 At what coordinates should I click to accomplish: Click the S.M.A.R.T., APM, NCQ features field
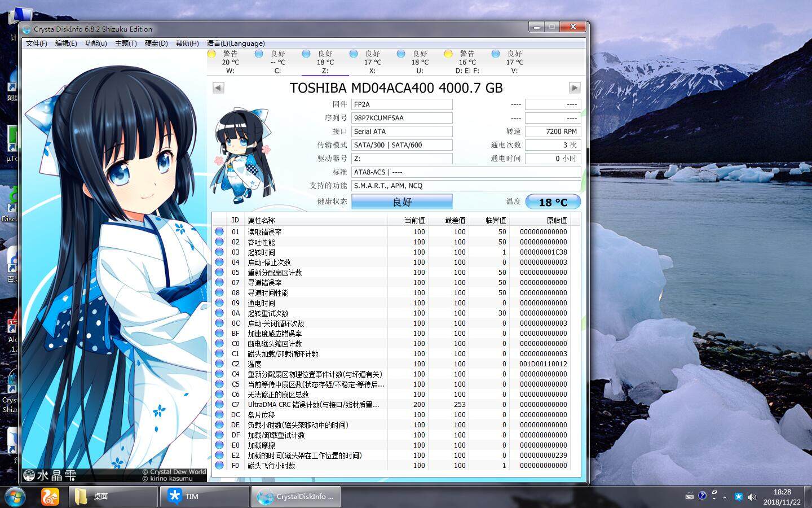[466, 186]
